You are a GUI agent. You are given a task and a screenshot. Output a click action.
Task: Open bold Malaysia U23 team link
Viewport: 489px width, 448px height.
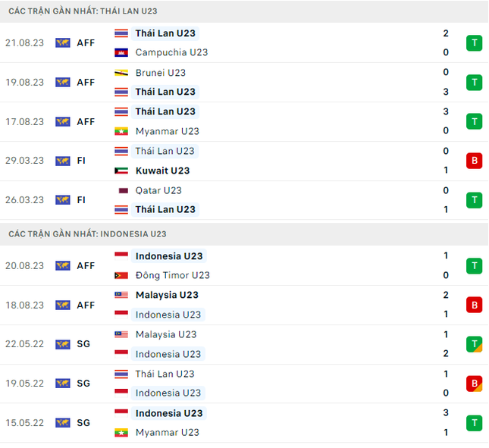[x=167, y=295]
